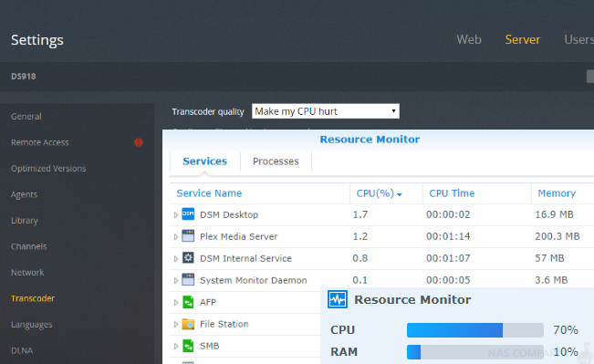Click the DS918 server name
Viewport: 594px width, 364px height.
pyautogui.click(x=24, y=76)
